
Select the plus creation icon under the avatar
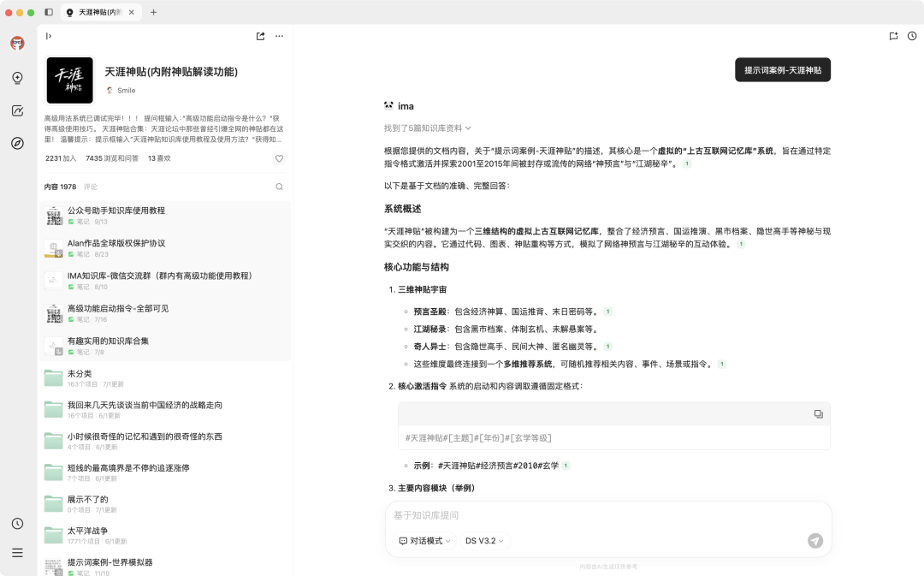[17, 77]
